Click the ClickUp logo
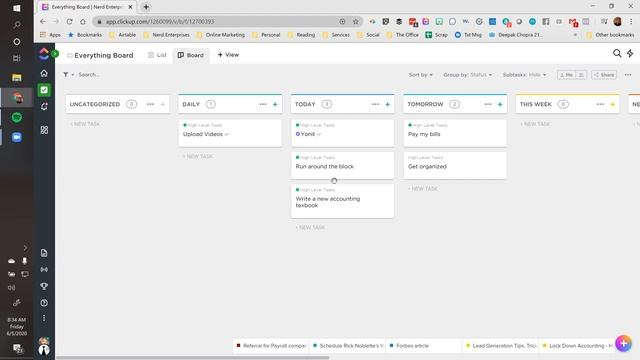The height and width of the screenshot is (360, 640). (44, 54)
